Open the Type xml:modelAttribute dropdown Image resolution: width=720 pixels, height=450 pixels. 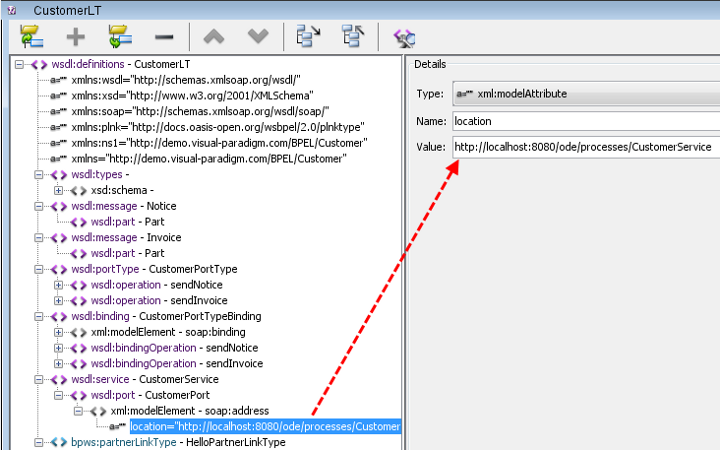pos(586,94)
